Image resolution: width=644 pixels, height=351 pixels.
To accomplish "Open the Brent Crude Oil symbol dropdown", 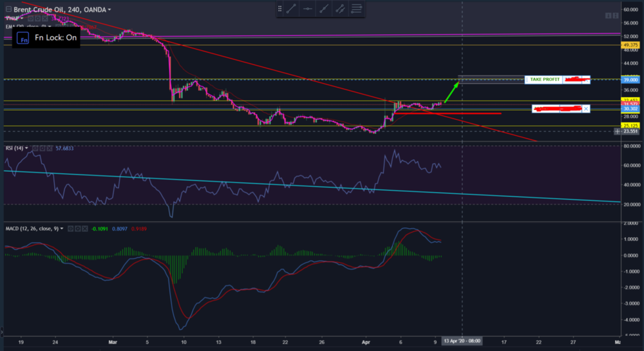I will [109, 10].
